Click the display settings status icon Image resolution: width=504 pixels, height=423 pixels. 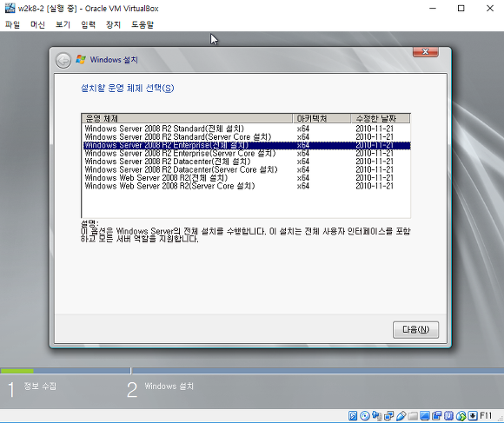tap(425, 416)
